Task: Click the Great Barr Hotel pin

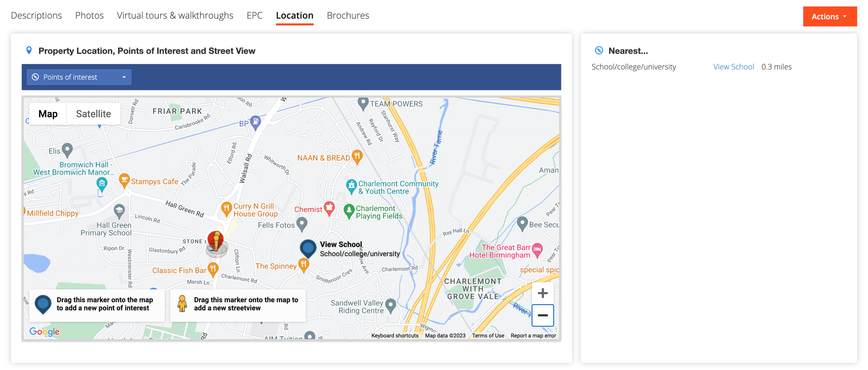Action: click(x=537, y=250)
